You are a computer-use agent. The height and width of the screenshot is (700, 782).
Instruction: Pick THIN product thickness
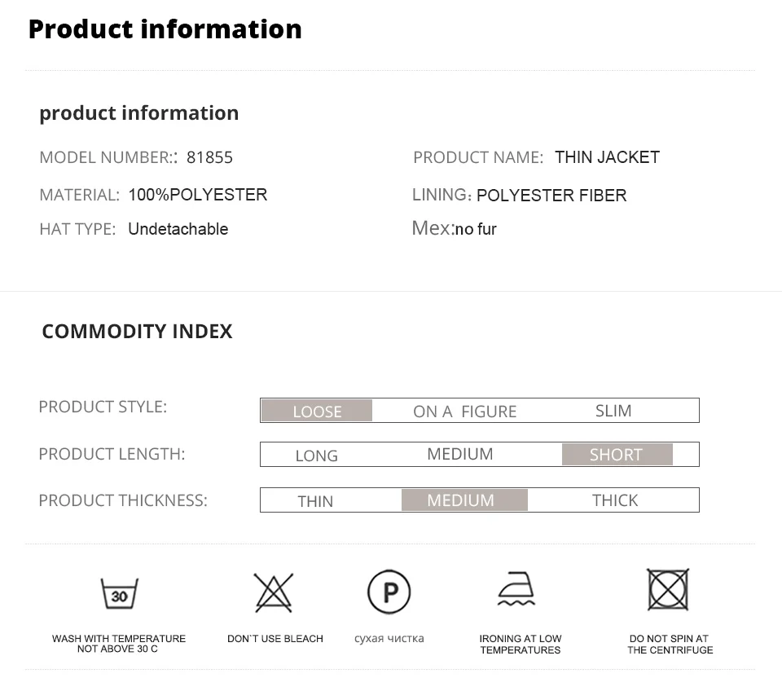point(315,501)
